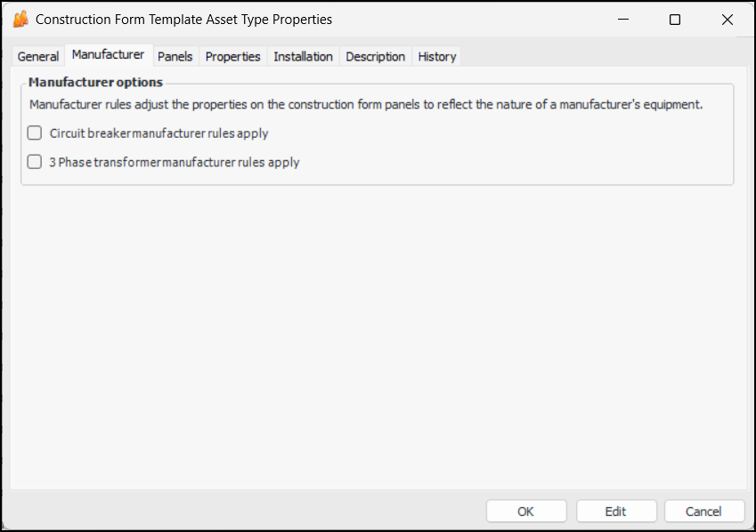Maximize the Asset Type Properties window
756x532 pixels.
675,20
